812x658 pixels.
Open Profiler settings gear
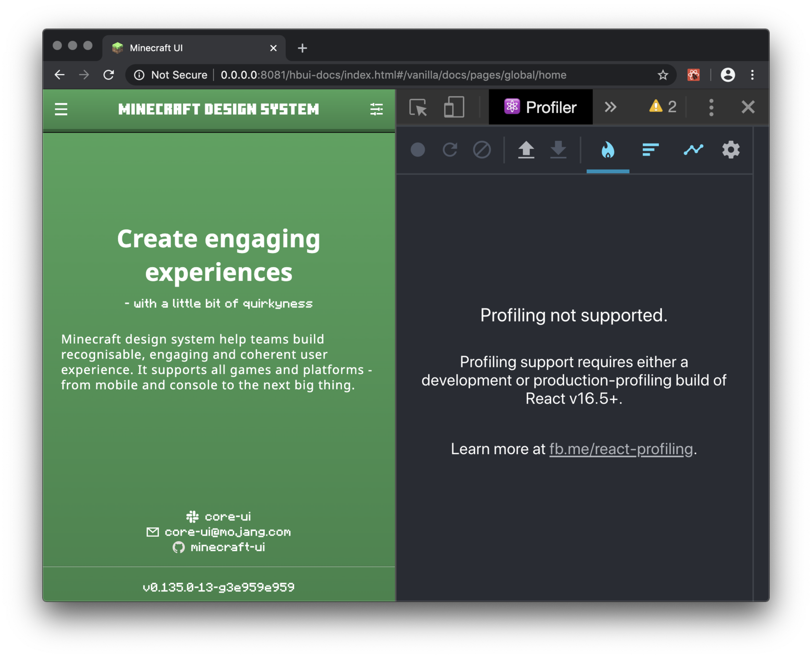click(731, 150)
